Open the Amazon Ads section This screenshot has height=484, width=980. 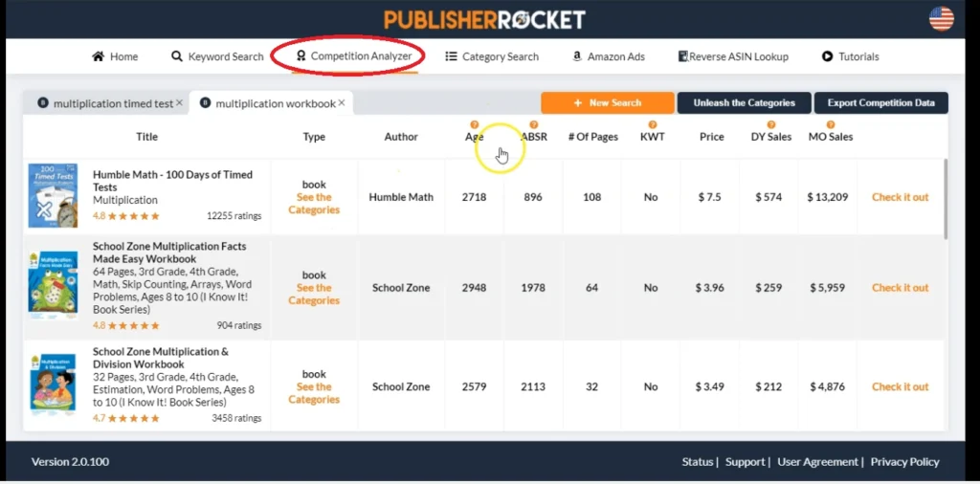pyautogui.click(x=608, y=56)
